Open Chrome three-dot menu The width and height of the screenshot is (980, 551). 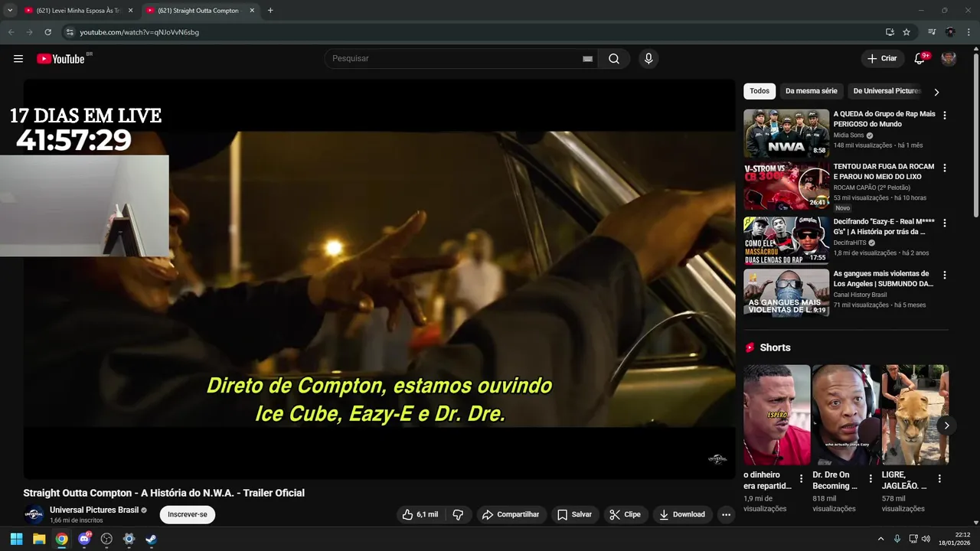(x=969, y=32)
